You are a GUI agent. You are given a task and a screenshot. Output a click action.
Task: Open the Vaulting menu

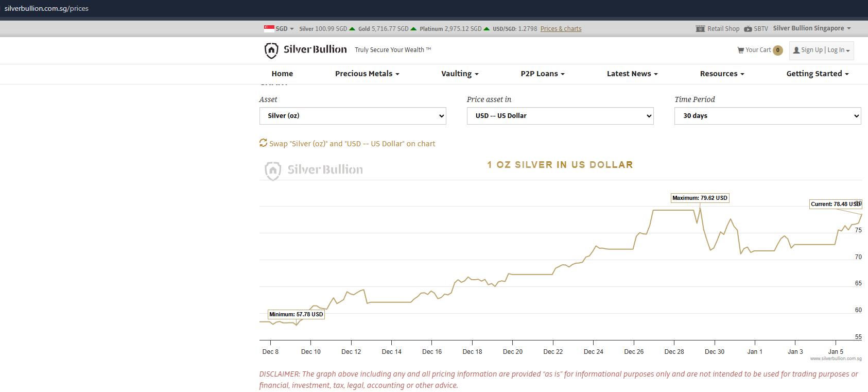(x=460, y=74)
